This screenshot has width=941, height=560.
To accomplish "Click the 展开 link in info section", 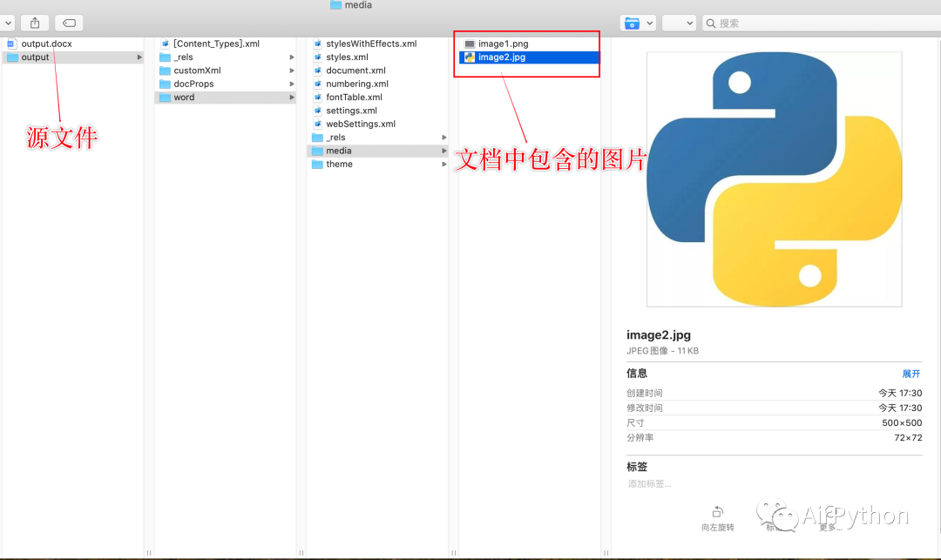I will (911, 374).
